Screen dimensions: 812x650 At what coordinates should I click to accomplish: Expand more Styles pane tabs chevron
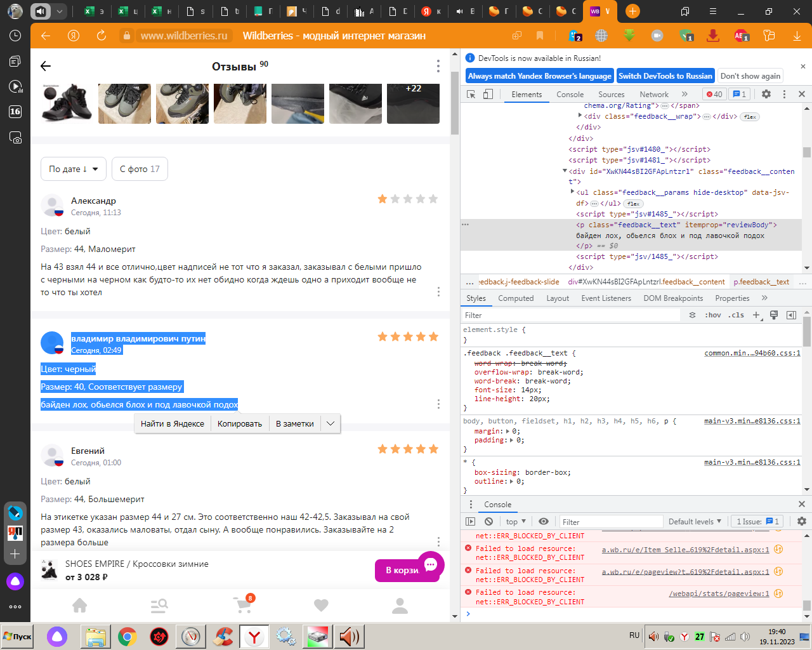[x=764, y=298]
